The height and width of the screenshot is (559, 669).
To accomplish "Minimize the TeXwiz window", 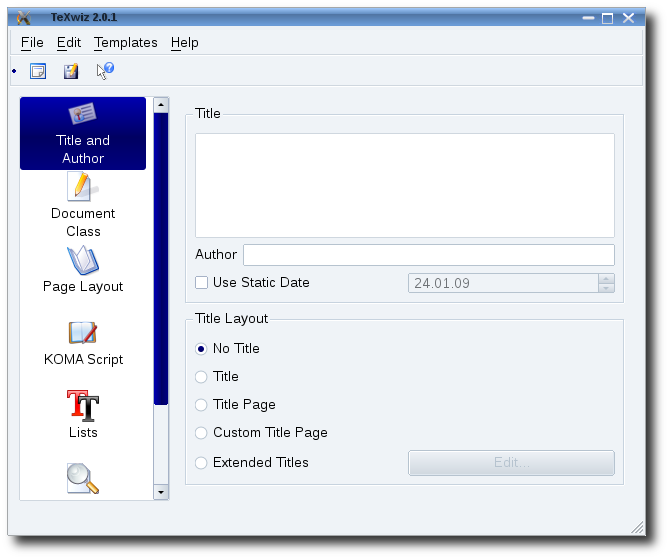I will pyautogui.click(x=588, y=18).
